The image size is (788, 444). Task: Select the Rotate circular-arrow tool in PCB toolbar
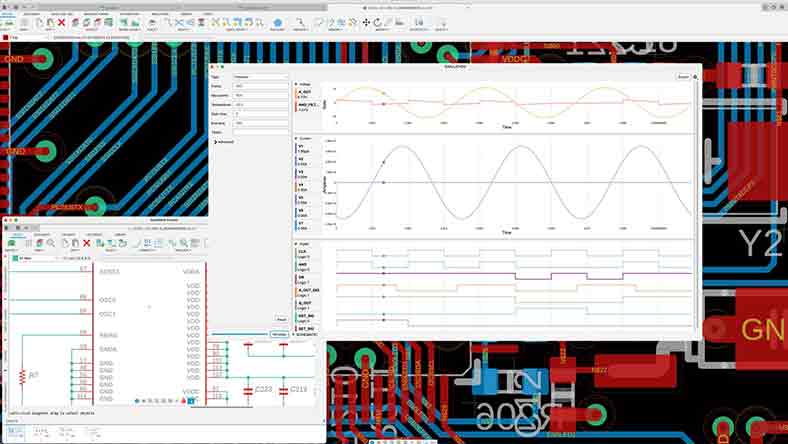[x=377, y=23]
